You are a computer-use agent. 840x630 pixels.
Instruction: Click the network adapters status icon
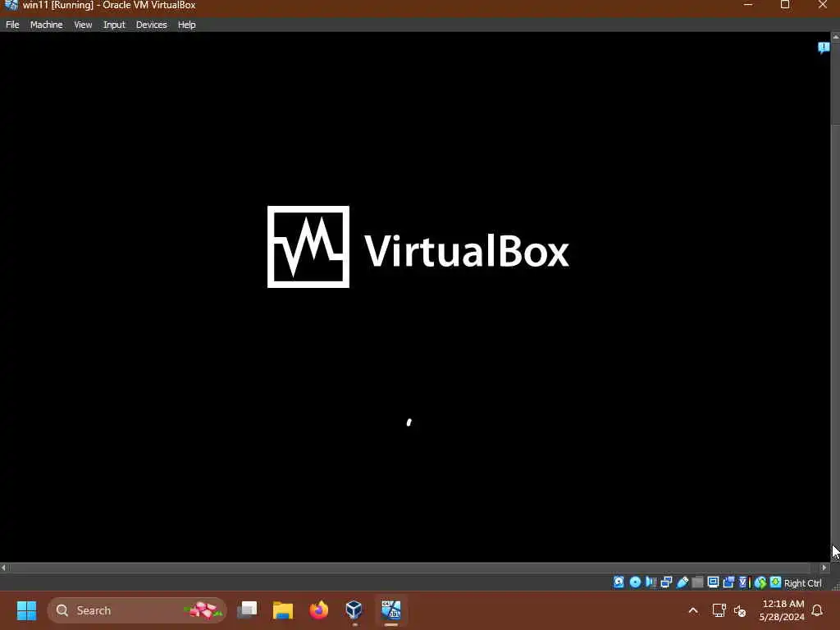point(666,582)
